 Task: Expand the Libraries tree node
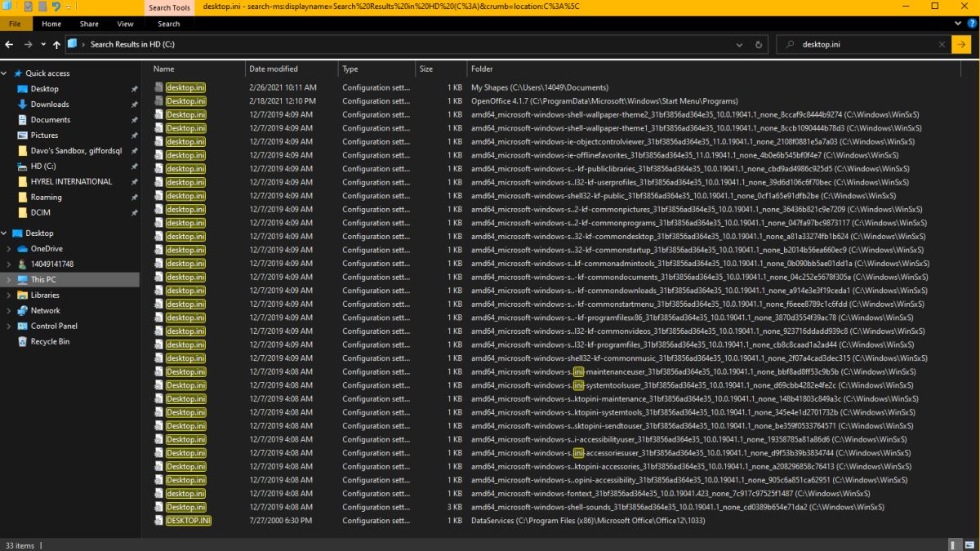click(9, 295)
